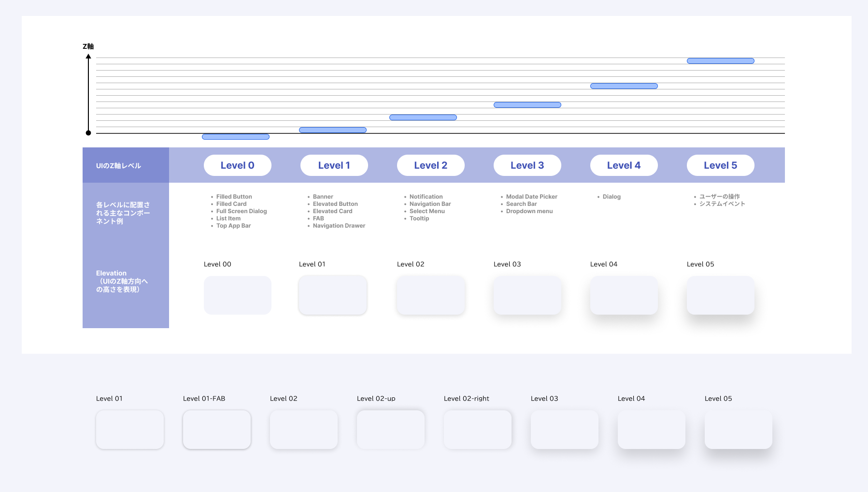868x492 pixels.
Task: Click the Level 0 pill button
Action: pyautogui.click(x=237, y=165)
